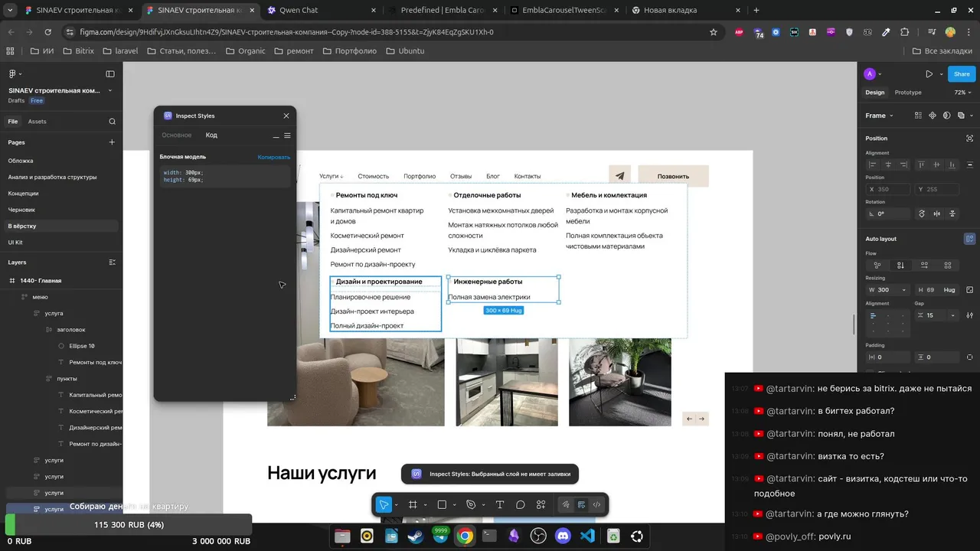This screenshot has height=551, width=980.
Task: Click AdBlock Plus extension icon
Action: point(740,32)
